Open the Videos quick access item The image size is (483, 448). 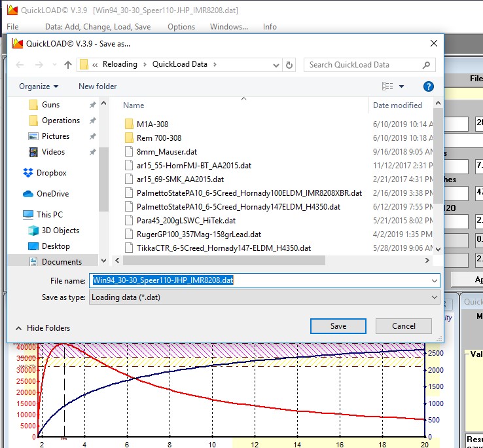point(46,152)
